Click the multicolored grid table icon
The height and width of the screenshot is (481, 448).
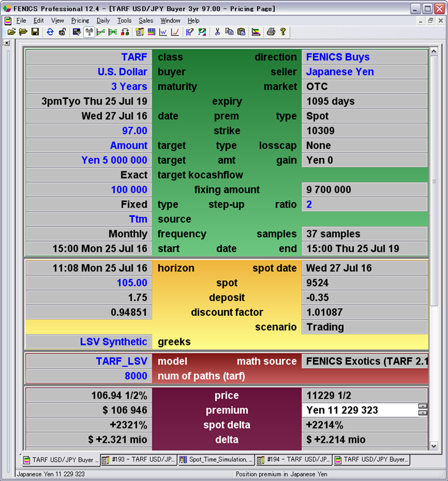[151, 32]
